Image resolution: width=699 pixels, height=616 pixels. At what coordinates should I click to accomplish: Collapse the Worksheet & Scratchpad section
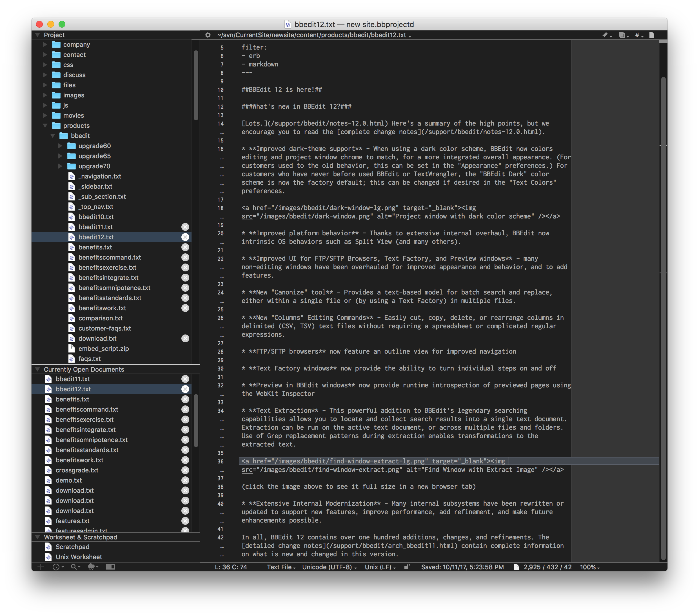[x=38, y=537]
